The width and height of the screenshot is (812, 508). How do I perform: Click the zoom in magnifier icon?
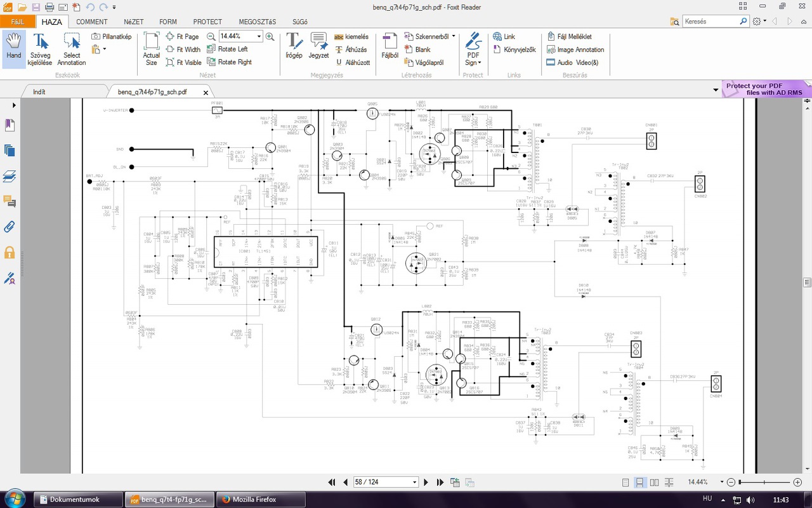(x=270, y=36)
